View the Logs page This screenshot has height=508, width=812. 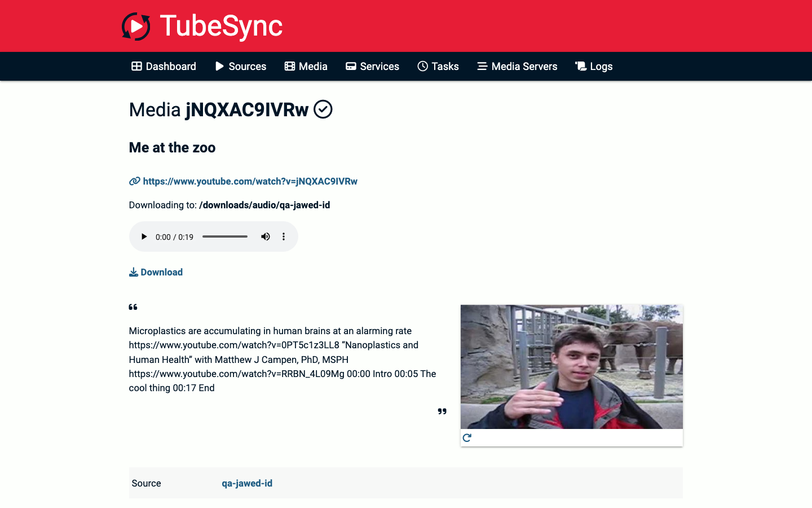click(594, 67)
